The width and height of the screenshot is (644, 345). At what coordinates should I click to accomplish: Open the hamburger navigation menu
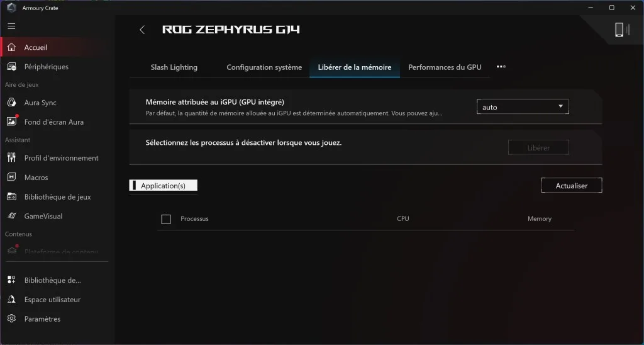tap(11, 26)
